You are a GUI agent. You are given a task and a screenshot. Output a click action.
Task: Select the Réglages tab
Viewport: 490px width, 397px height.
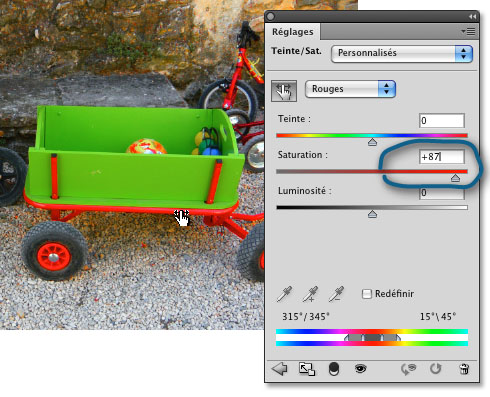point(292,32)
